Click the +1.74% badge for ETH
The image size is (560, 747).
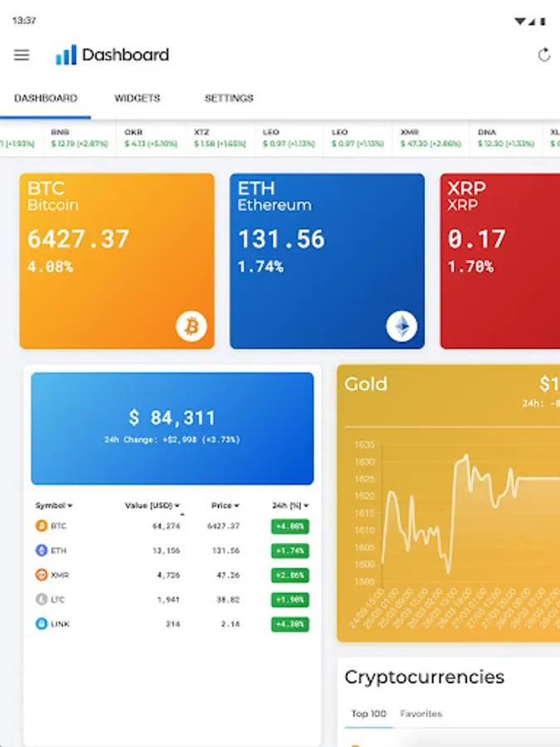(290, 551)
